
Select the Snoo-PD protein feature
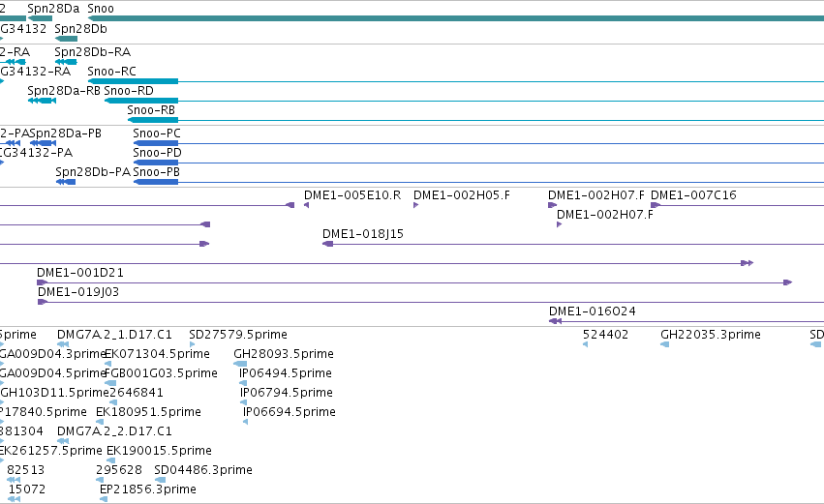click(x=478, y=163)
